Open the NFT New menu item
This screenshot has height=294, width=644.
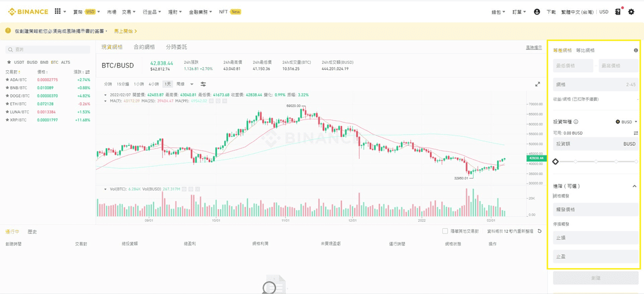230,12
